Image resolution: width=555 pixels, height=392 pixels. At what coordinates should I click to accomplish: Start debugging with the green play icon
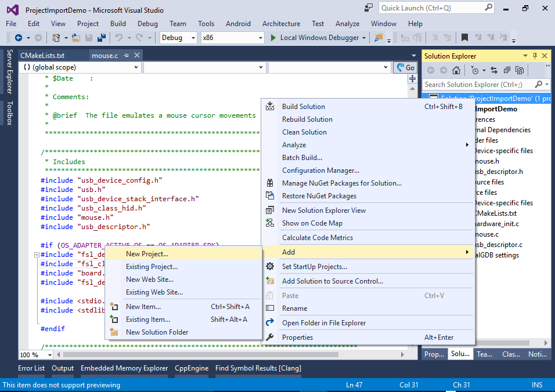coord(273,38)
